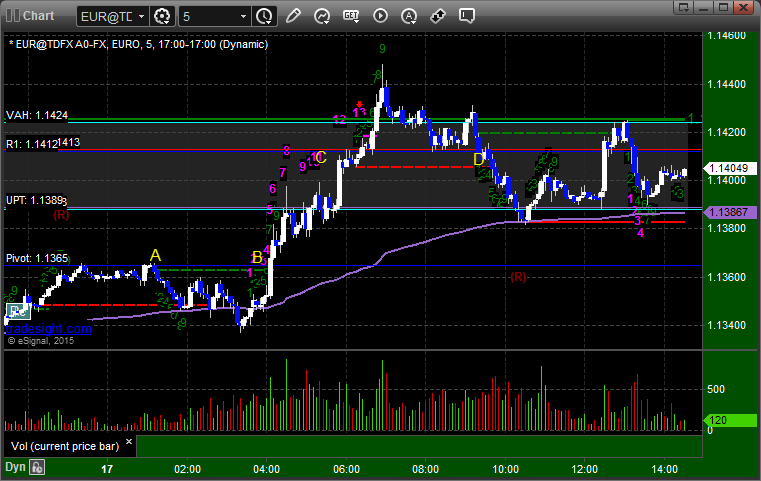Click the yellow B pattern marker
The height and width of the screenshot is (481, 761).
(258, 258)
